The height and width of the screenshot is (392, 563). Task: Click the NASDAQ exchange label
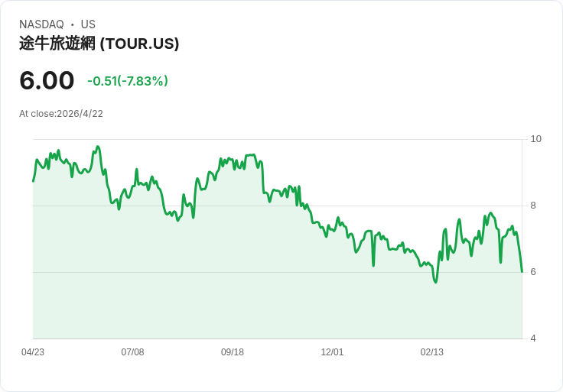pos(41,24)
